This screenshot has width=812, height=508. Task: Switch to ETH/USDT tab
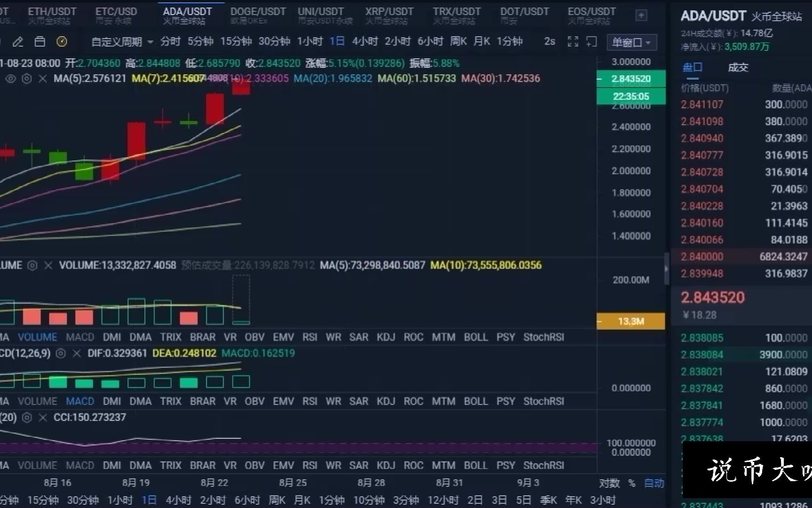pyautogui.click(x=52, y=16)
